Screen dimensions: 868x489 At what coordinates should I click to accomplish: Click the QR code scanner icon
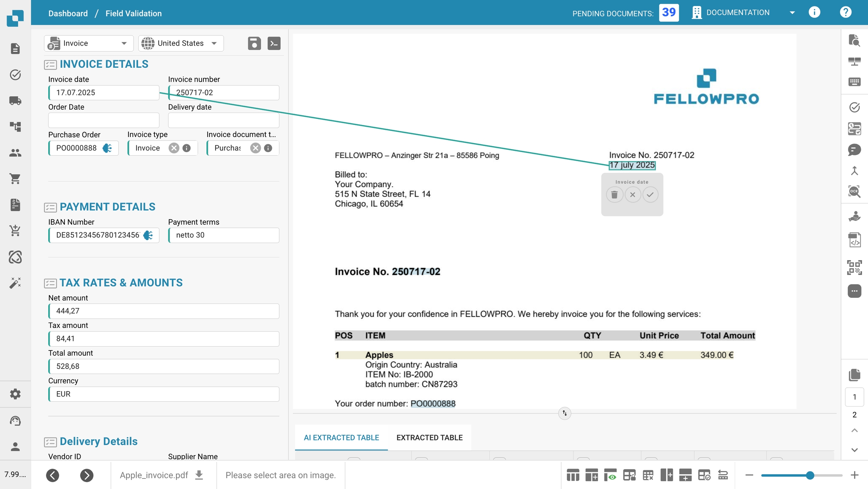point(854,267)
